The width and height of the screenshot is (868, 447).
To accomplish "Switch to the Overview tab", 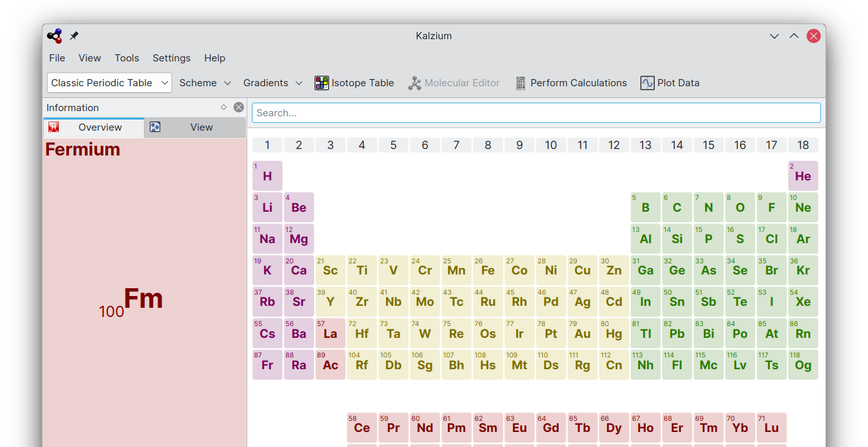I will click(94, 127).
